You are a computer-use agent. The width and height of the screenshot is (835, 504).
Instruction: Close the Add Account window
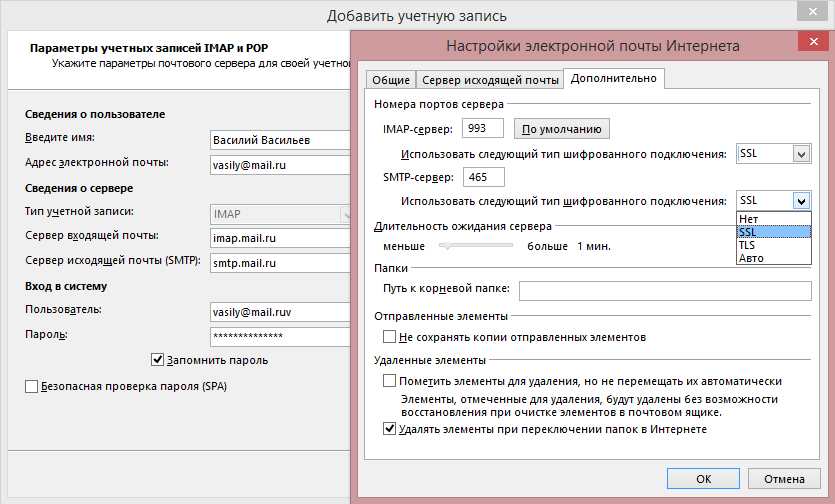click(815, 12)
